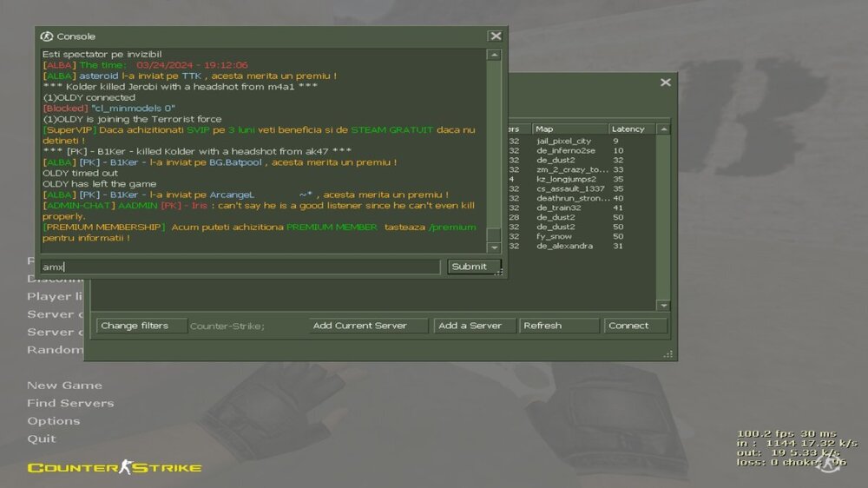This screenshot has width=868, height=488.
Task: Click the resize grip of the Console window
Action: click(x=500, y=272)
